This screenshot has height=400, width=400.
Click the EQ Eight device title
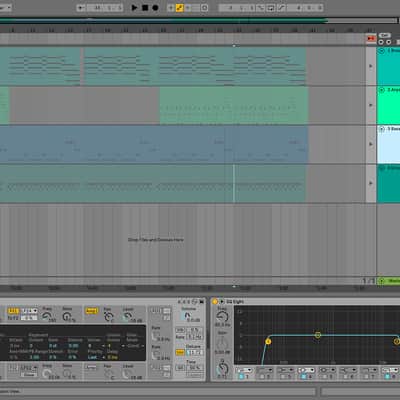(x=235, y=302)
